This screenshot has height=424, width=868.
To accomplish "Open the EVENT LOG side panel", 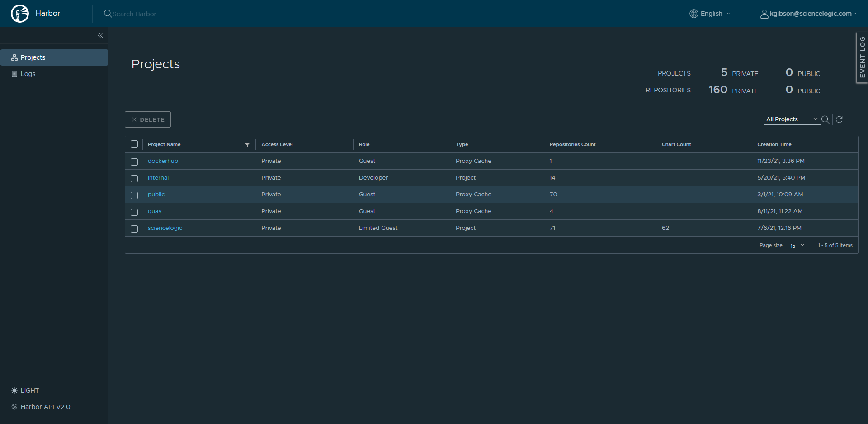I will tap(862, 57).
